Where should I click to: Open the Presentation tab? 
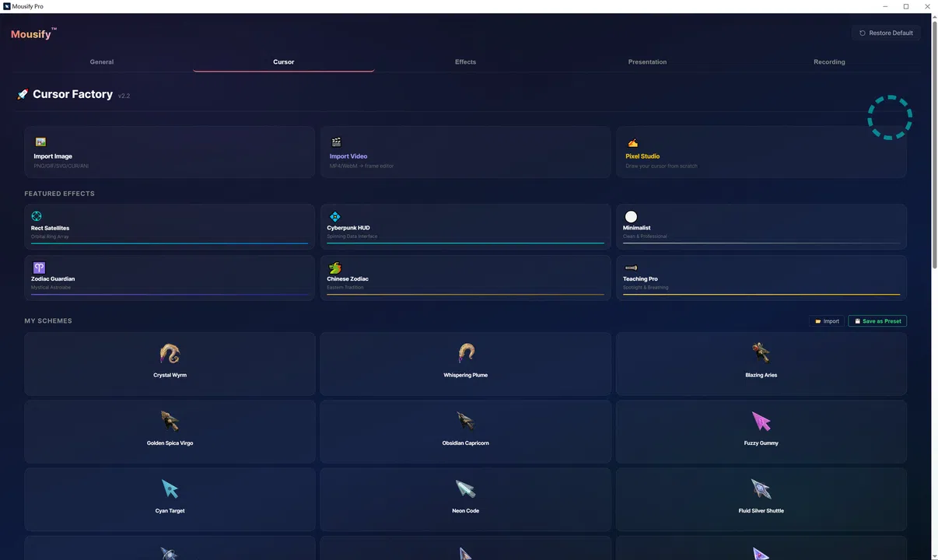[x=647, y=62]
